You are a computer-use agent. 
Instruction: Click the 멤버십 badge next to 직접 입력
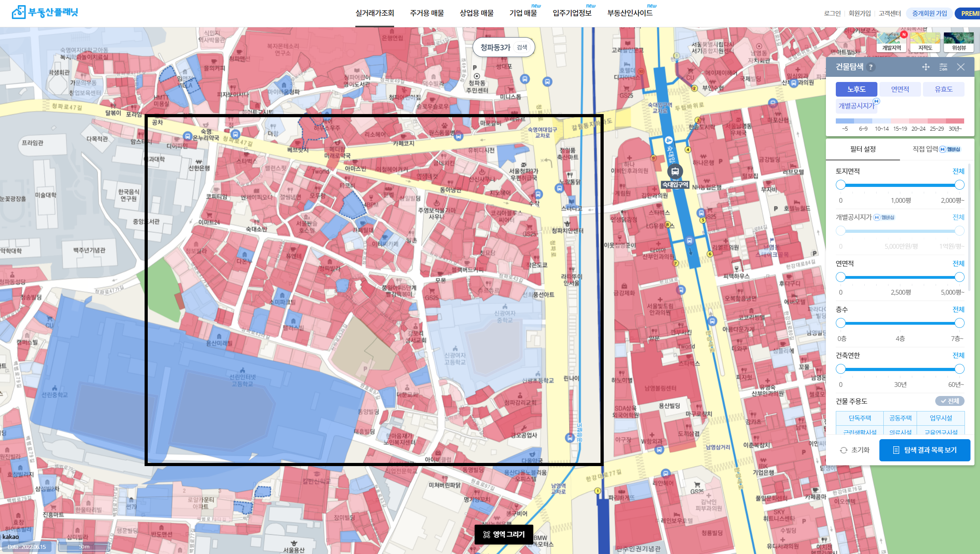click(950, 149)
